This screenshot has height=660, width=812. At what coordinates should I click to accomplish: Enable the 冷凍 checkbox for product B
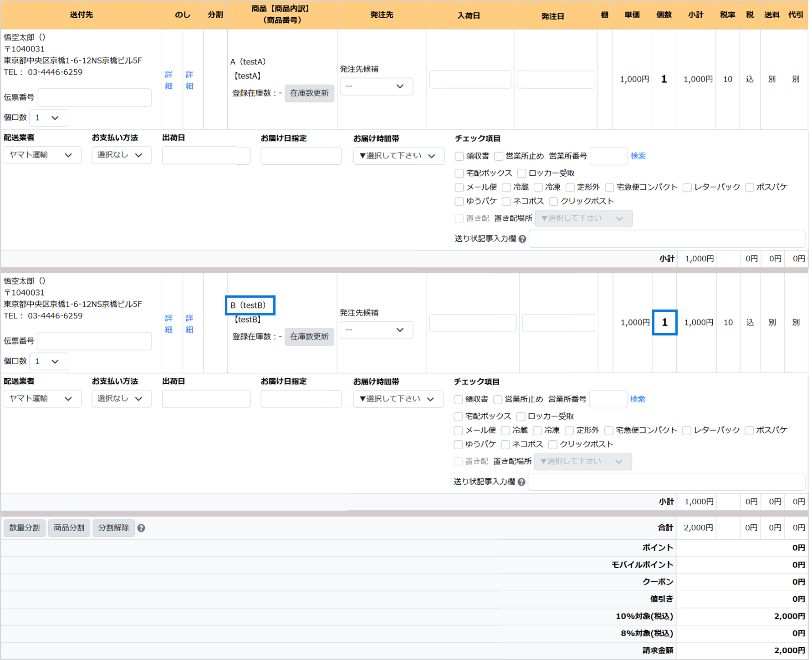click(x=538, y=431)
